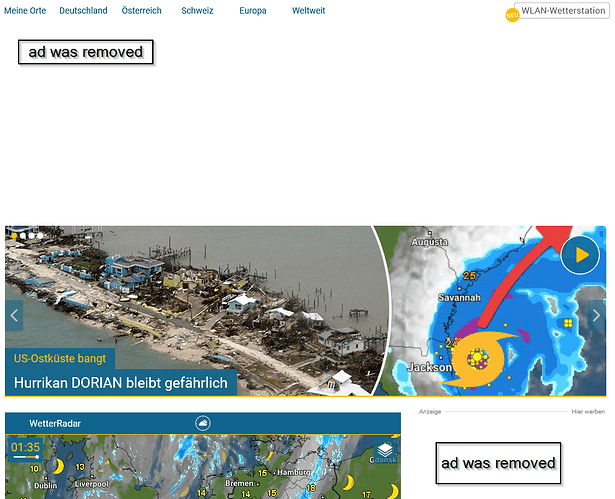Click the Hier werben link

coord(587,412)
